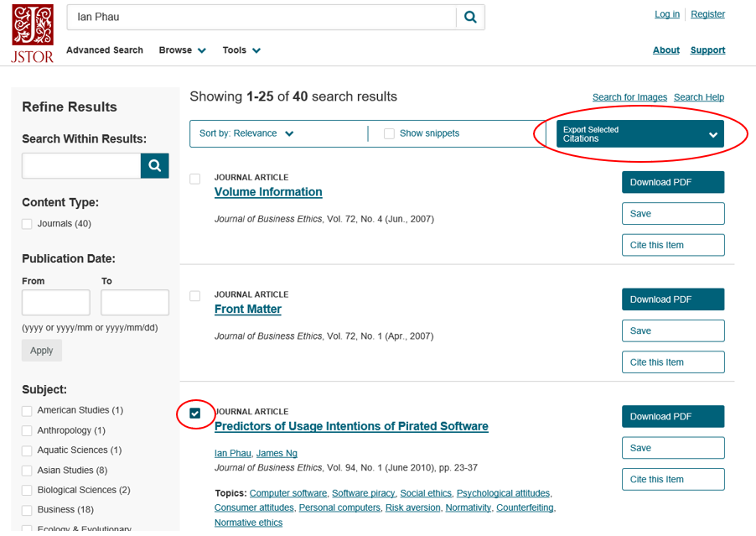Check the American Studies subject filter
756x536 pixels.
click(27, 410)
